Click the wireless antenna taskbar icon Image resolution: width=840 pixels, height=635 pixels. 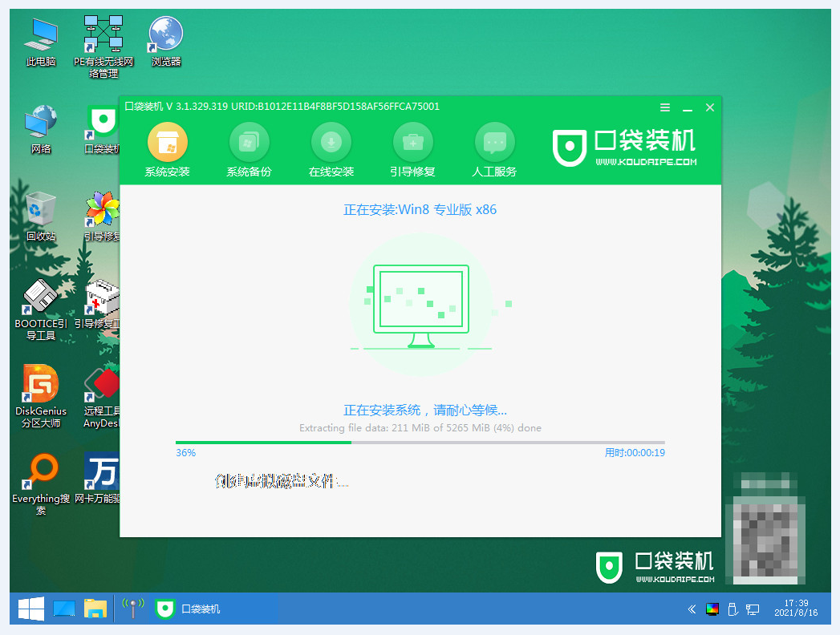click(133, 609)
